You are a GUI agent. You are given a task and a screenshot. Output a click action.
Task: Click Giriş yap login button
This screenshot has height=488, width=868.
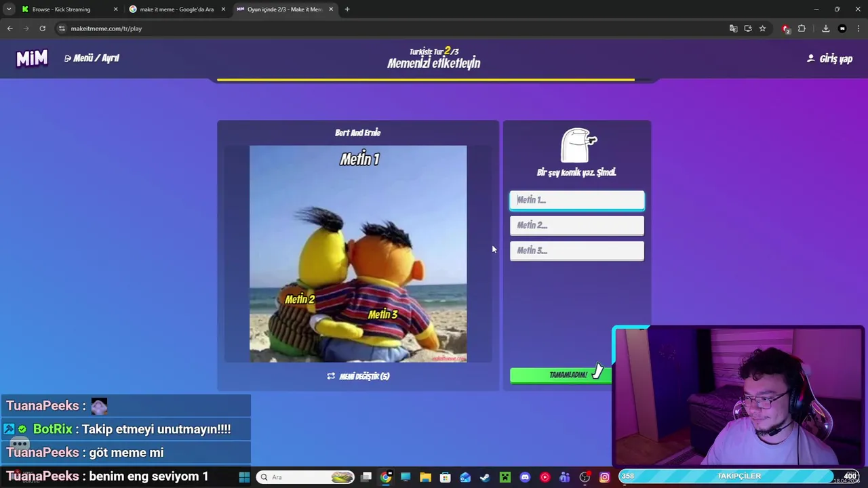(x=829, y=59)
